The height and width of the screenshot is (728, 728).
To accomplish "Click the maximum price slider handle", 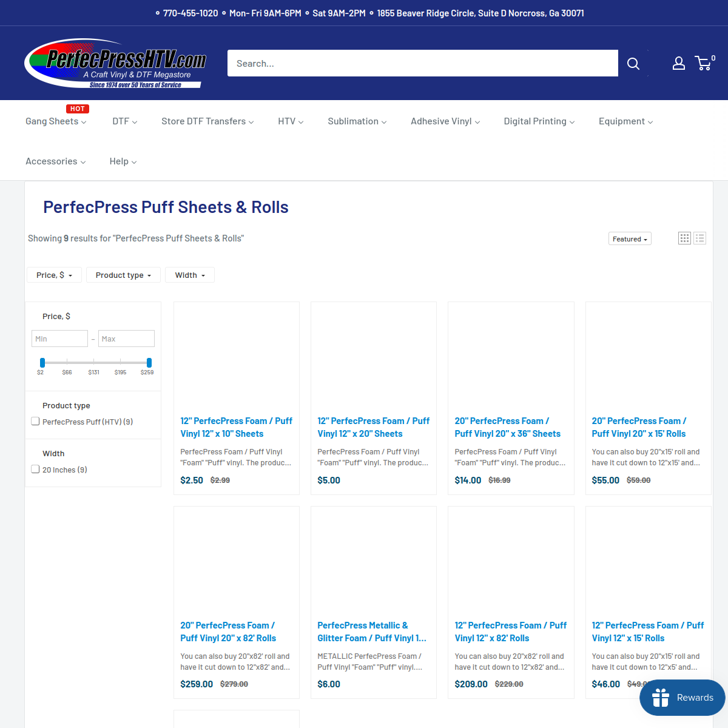I will (149, 363).
